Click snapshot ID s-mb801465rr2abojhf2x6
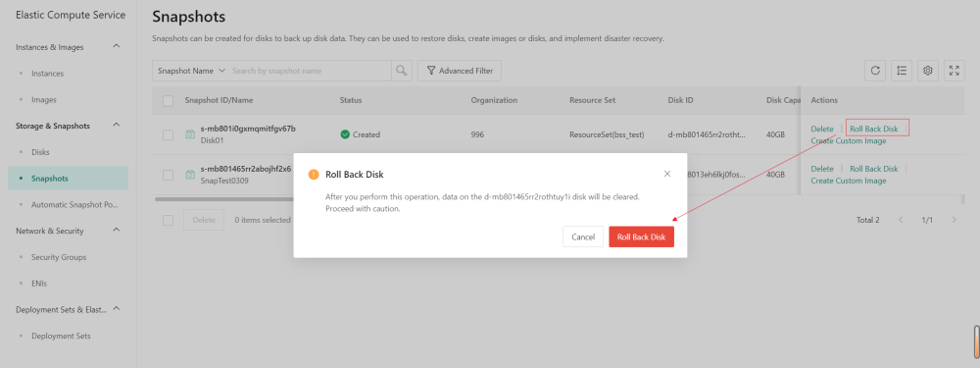This screenshot has height=368, width=980. coord(246,169)
